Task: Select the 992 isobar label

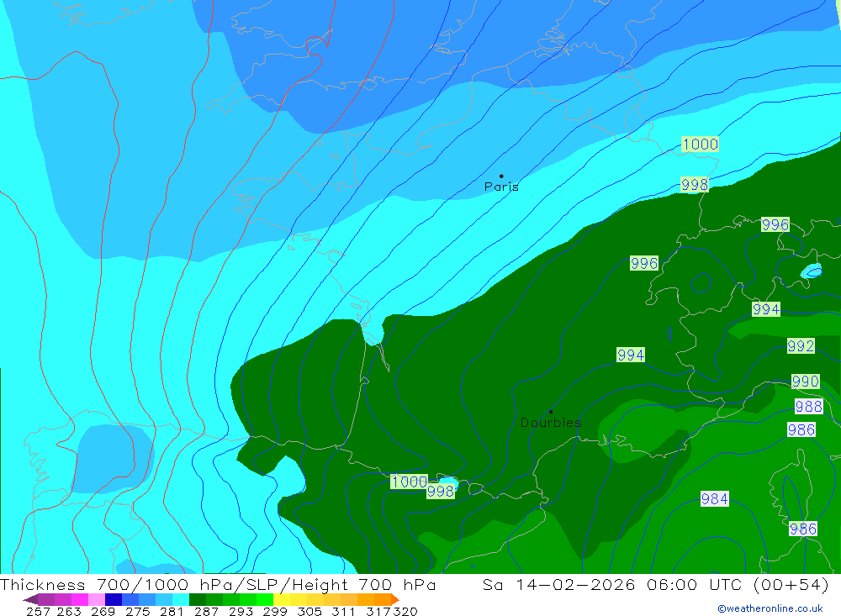Action: [x=801, y=345]
